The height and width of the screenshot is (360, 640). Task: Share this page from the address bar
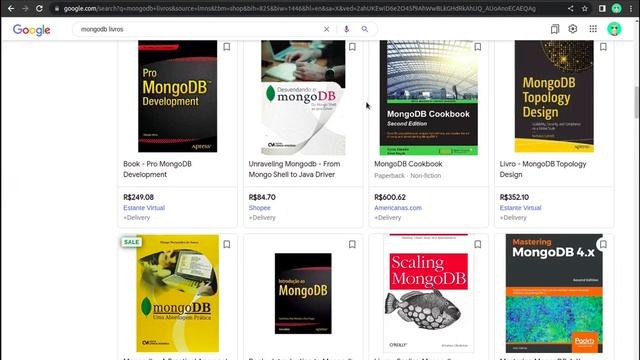coord(571,9)
